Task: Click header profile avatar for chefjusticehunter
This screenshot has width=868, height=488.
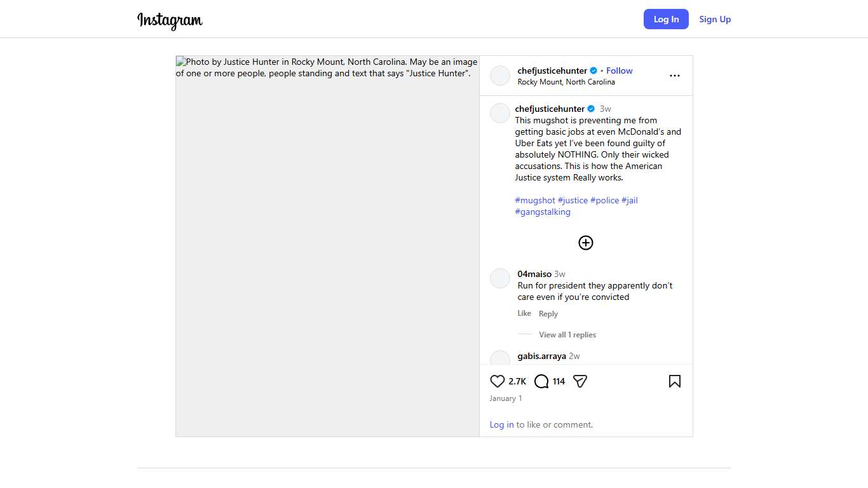Action: coord(500,76)
